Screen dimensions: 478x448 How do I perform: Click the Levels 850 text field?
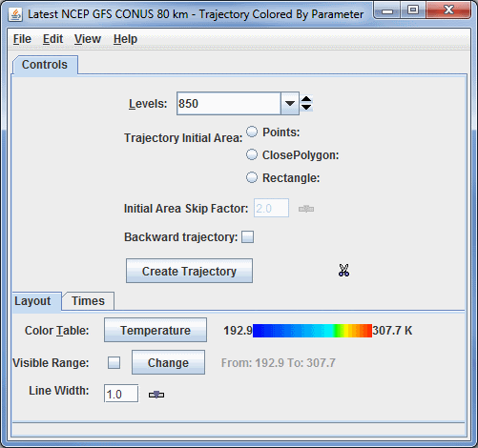pos(229,104)
